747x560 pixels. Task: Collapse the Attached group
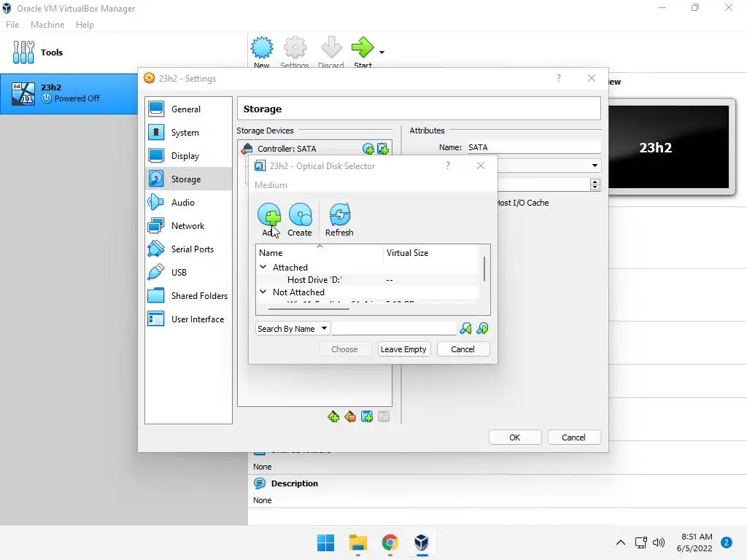[x=263, y=267]
